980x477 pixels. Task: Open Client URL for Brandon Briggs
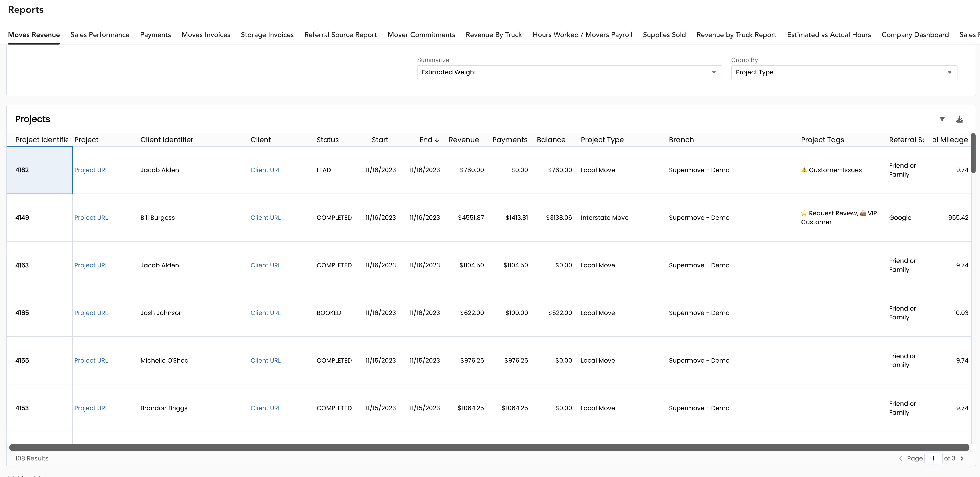(x=265, y=408)
